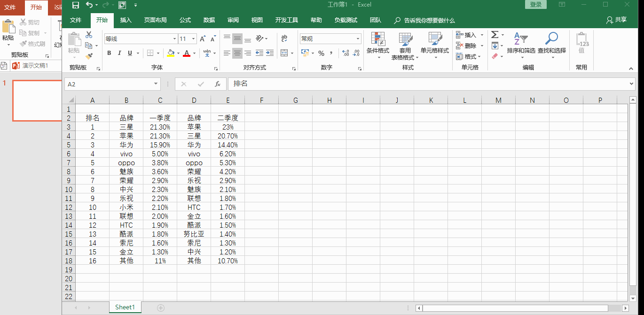Switch to the 页面布局 ribbon tab
Screen dimensions: 644x315
155,20
